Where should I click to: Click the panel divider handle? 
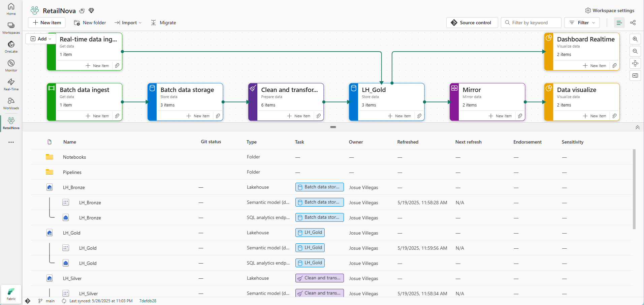coord(333,127)
